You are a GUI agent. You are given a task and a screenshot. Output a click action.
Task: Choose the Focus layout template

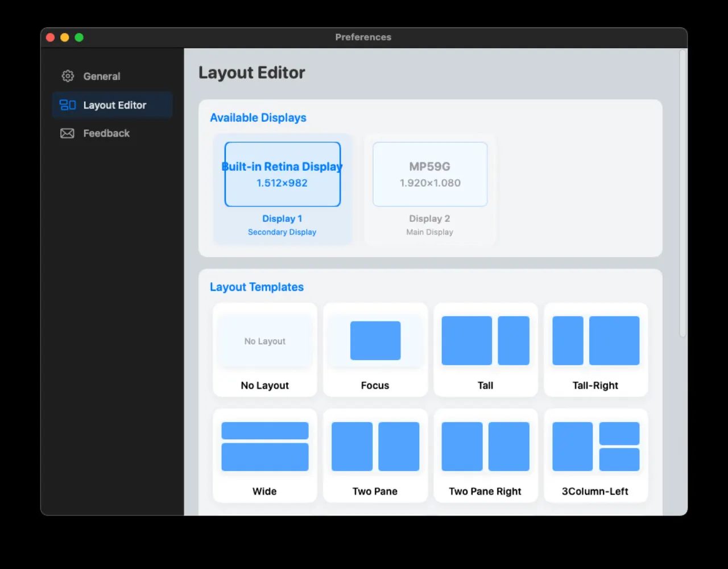375,350
